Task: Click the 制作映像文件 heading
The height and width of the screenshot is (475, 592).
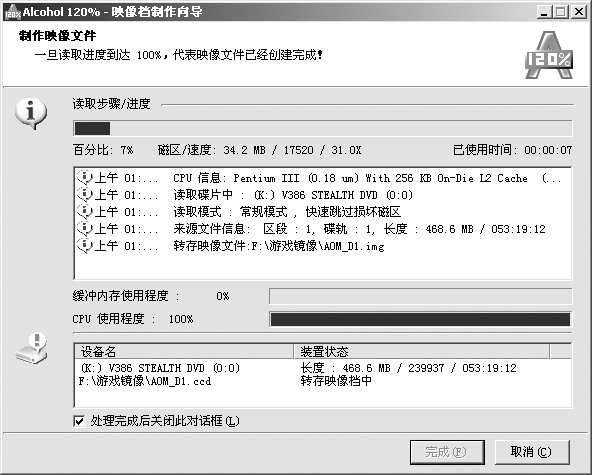Action: tap(57, 36)
